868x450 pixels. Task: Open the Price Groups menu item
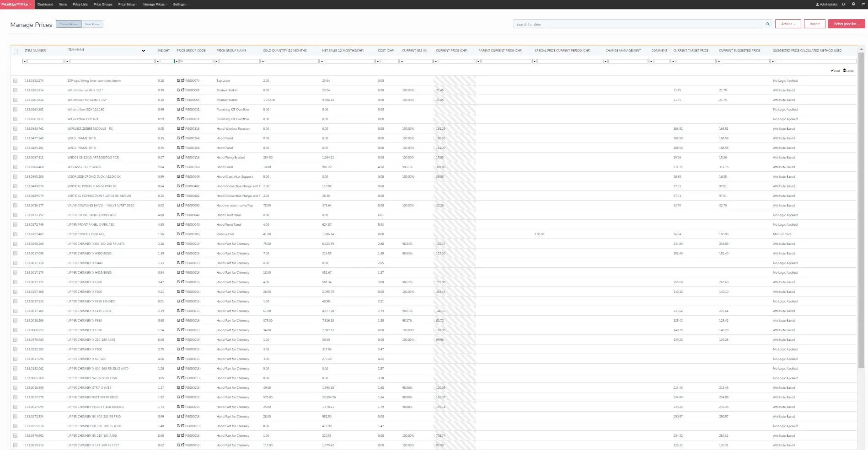click(103, 4)
